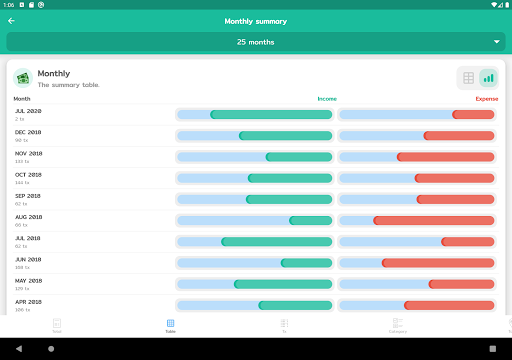Switch to bar chart view
Viewport: 512px width, 360px height.
pos(488,78)
